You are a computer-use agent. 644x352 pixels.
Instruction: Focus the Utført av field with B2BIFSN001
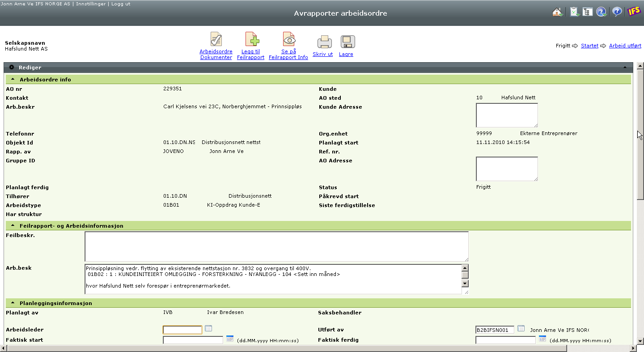coord(495,330)
